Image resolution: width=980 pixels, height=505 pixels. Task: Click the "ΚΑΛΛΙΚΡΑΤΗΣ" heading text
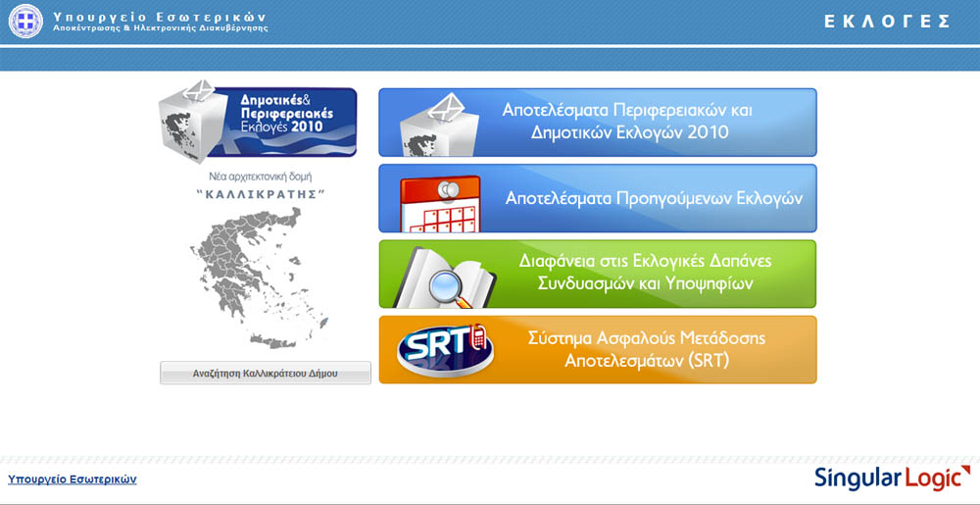pyautogui.click(x=260, y=194)
